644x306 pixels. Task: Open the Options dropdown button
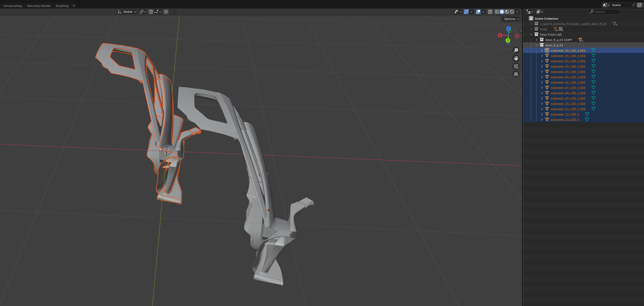coord(511,19)
